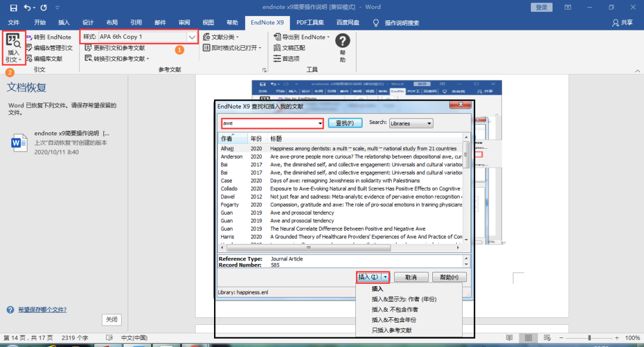644x347 pixels.
Task: Click the zoom in plus button
Action: coord(617,338)
